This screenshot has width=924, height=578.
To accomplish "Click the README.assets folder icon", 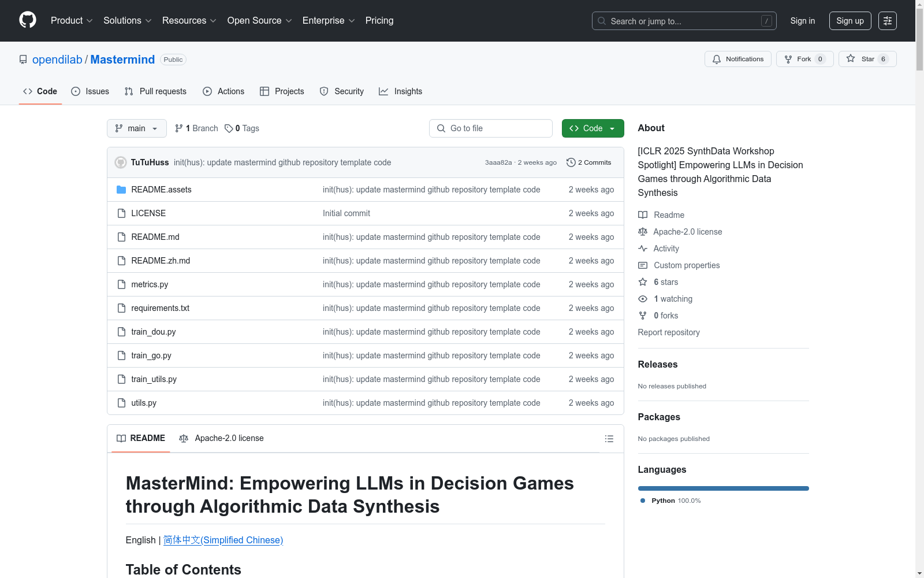I will (x=121, y=190).
